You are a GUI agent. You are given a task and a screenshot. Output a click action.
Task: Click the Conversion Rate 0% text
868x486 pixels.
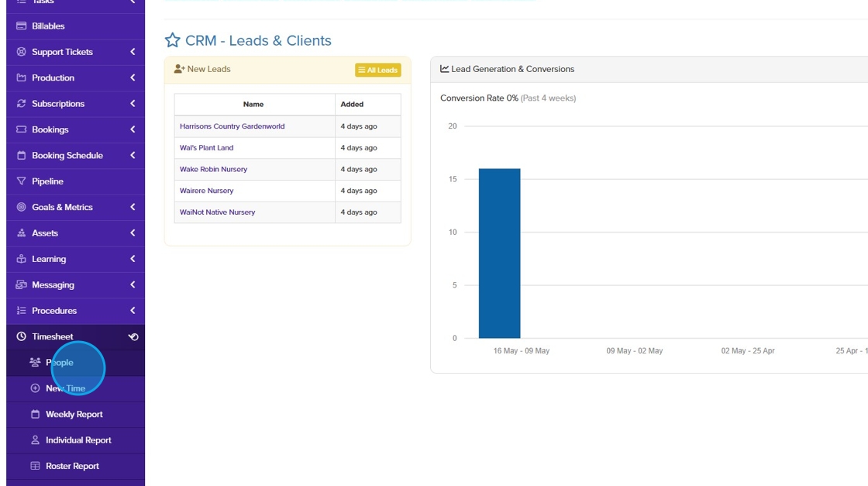click(480, 98)
